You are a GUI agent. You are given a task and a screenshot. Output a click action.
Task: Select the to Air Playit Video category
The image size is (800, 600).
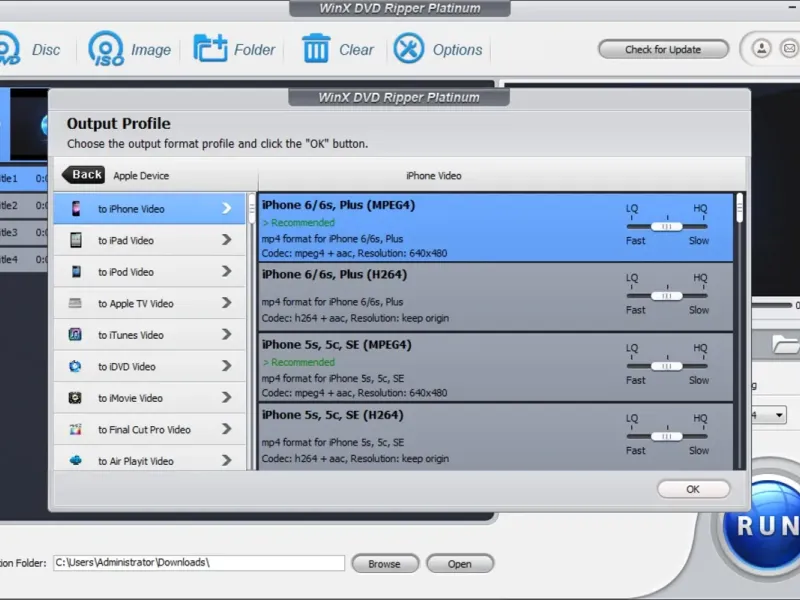point(149,458)
